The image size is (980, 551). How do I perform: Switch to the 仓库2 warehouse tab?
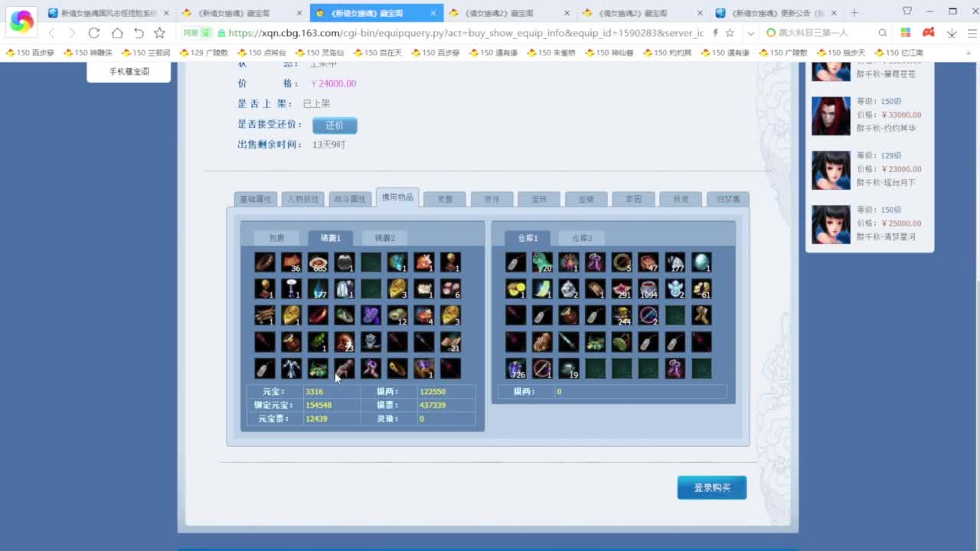click(x=582, y=238)
